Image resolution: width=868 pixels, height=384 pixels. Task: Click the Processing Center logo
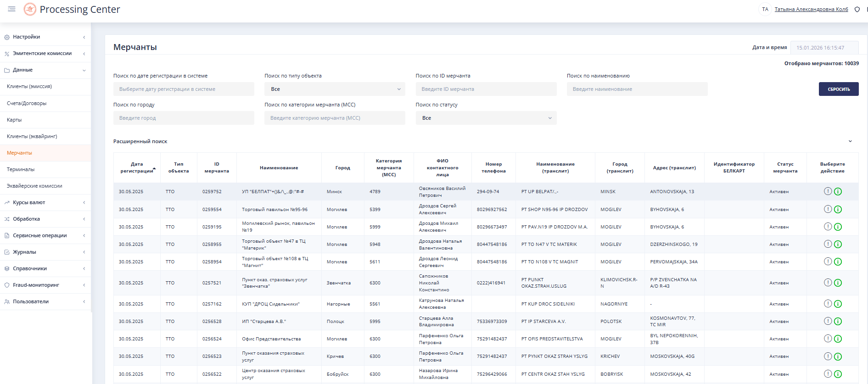pos(30,9)
